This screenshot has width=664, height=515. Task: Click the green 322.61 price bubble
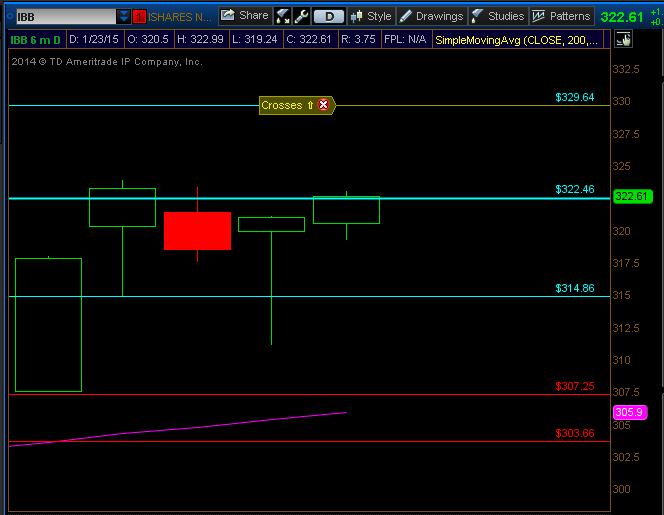[633, 196]
